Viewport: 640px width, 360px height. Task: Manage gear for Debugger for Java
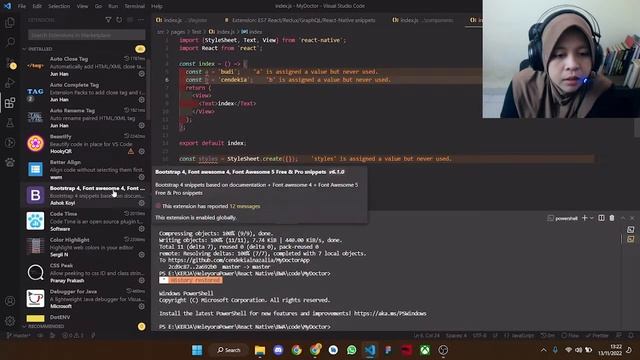142,306
